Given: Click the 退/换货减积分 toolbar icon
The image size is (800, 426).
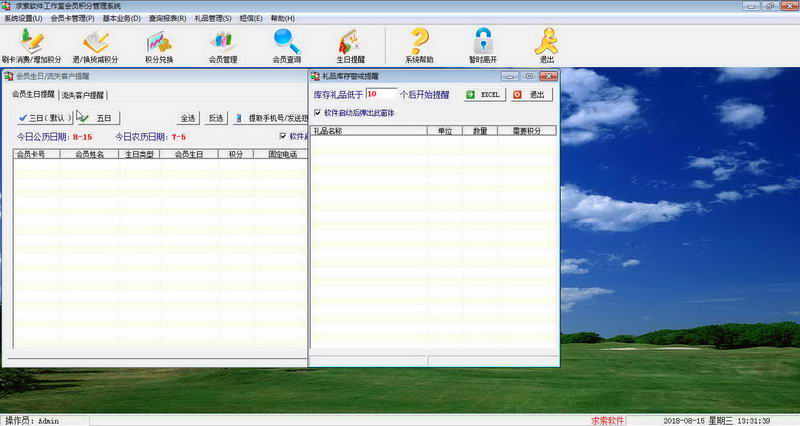Looking at the screenshot, I should pyautogui.click(x=96, y=44).
